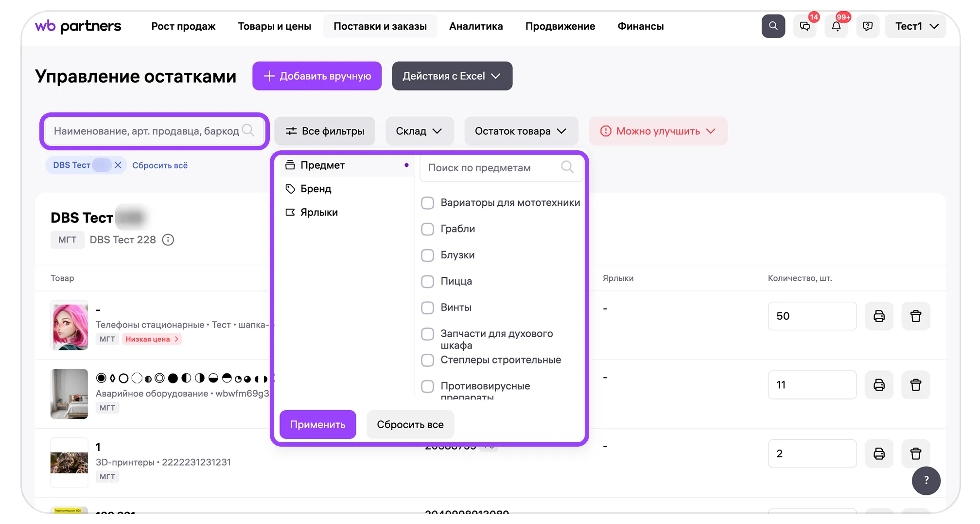Image resolution: width=980 pixels, height=524 pixels.
Task: Check the Грабли checkbox
Action: pyautogui.click(x=428, y=229)
